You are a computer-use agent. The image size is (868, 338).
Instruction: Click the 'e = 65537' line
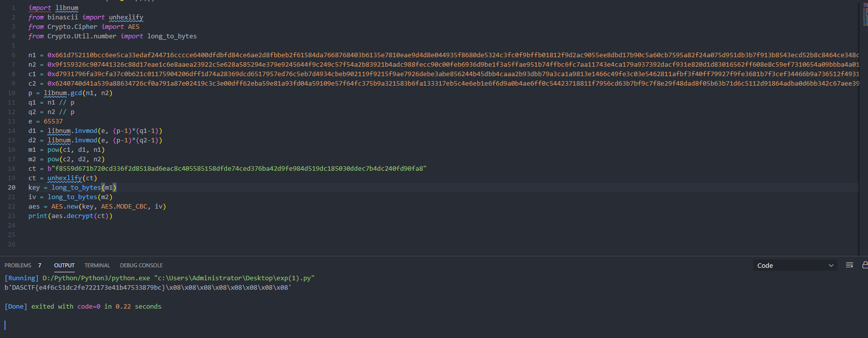click(45, 121)
